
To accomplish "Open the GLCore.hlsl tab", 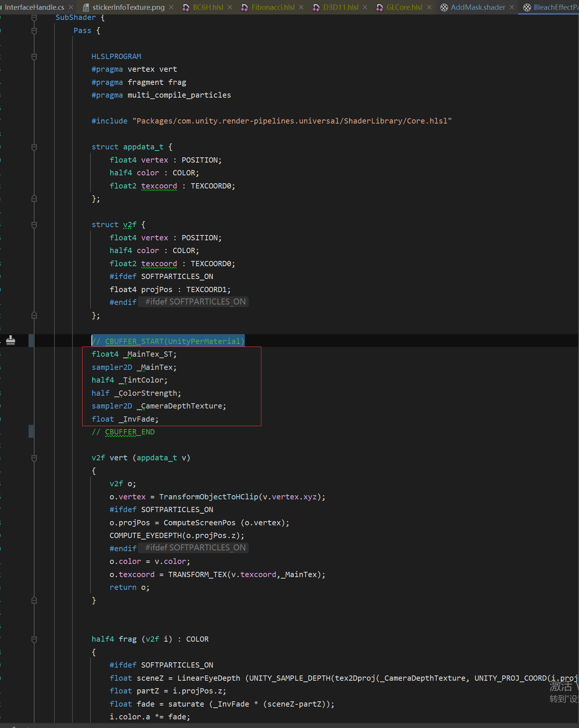I will [404, 7].
